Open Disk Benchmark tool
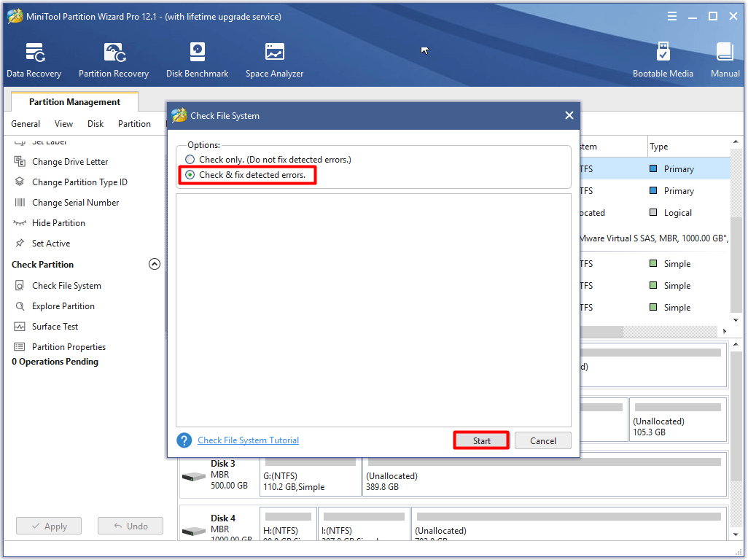748x560 pixels. tap(197, 60)
